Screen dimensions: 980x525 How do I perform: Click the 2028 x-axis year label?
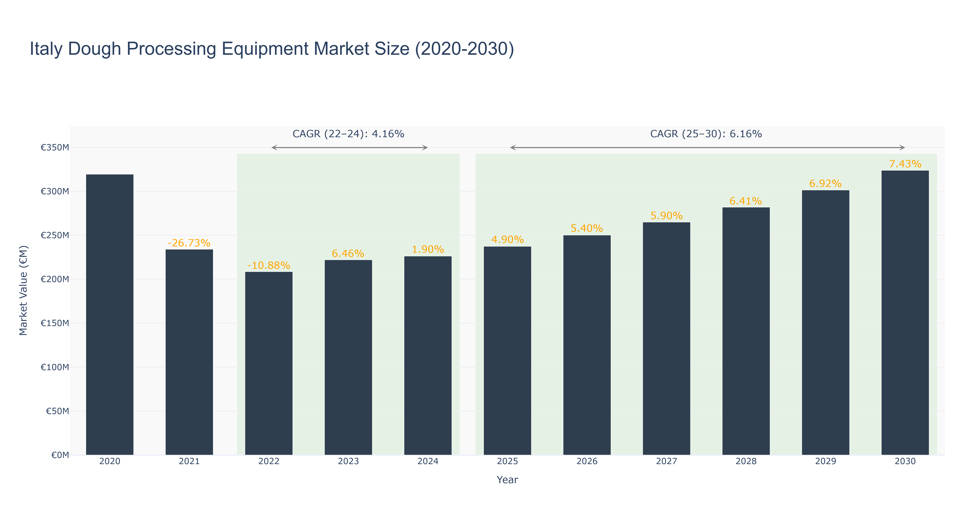(x=746, y=461)
